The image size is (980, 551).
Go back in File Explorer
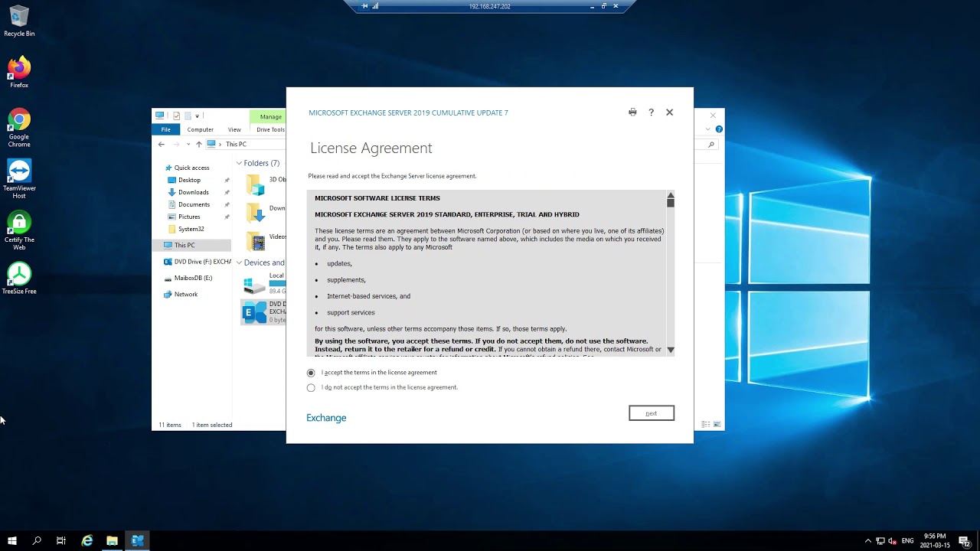[161, 144]
